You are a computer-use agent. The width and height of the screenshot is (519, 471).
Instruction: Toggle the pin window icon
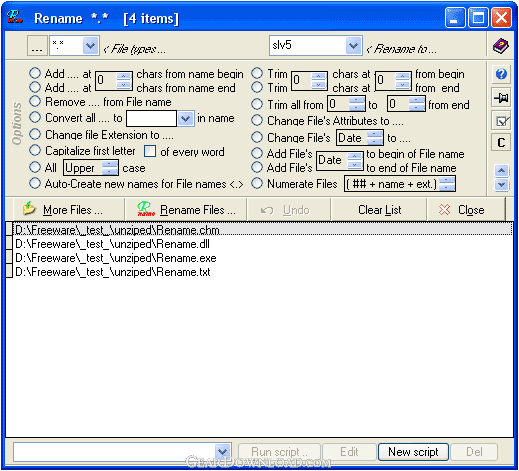pyautogui.click(x=501, y=98)
